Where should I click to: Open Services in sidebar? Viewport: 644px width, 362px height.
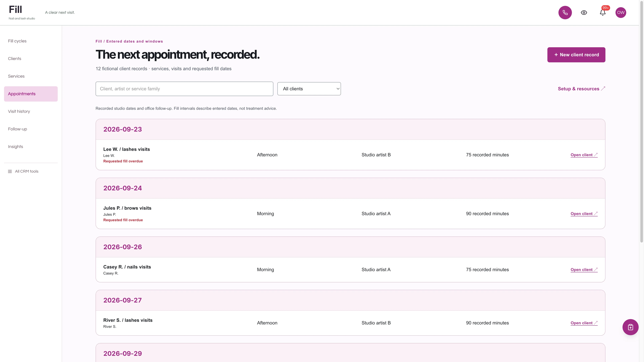click(x=31, y=76)
